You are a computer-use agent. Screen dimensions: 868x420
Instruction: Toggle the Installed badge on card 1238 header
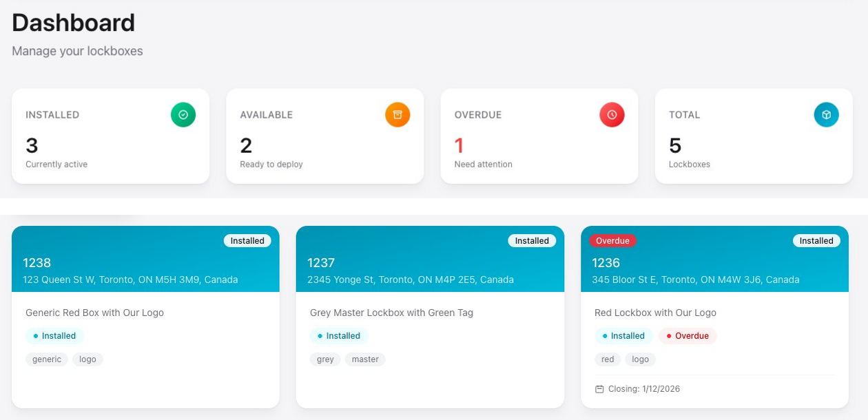[247, 240]
